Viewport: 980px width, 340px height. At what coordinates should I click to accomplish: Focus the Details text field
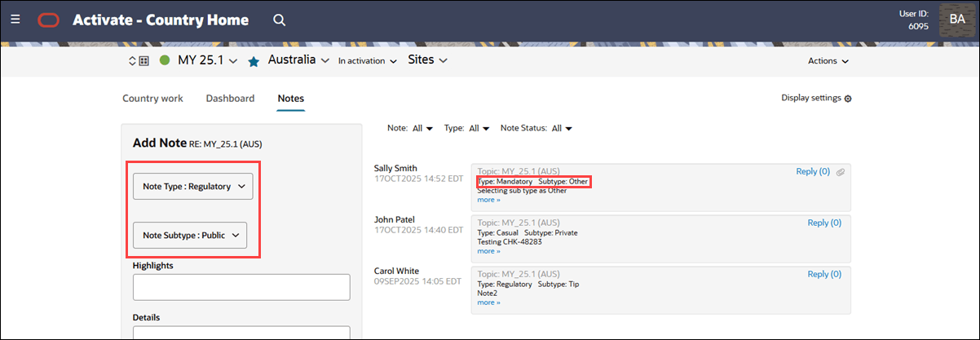241,333
